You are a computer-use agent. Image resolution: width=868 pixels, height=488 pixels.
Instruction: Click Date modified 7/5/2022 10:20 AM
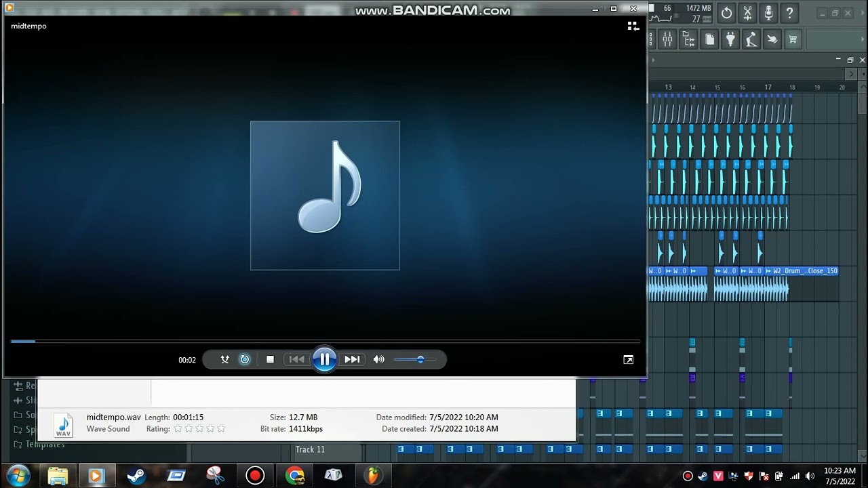click(464, 418)
